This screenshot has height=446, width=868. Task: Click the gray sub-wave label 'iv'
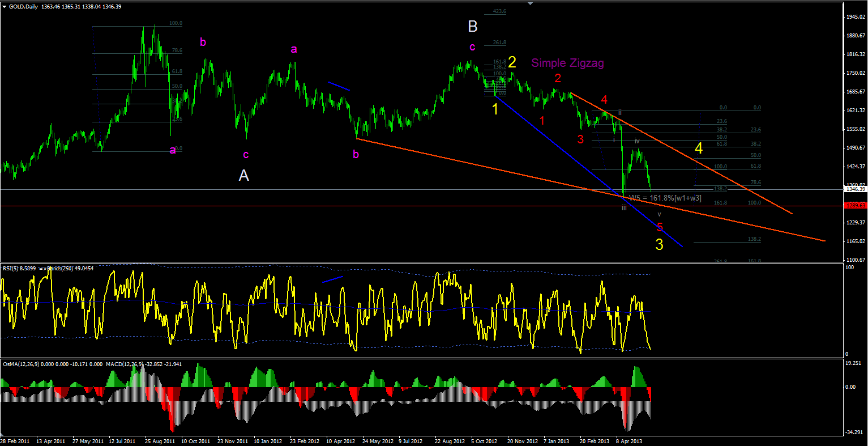637,141
